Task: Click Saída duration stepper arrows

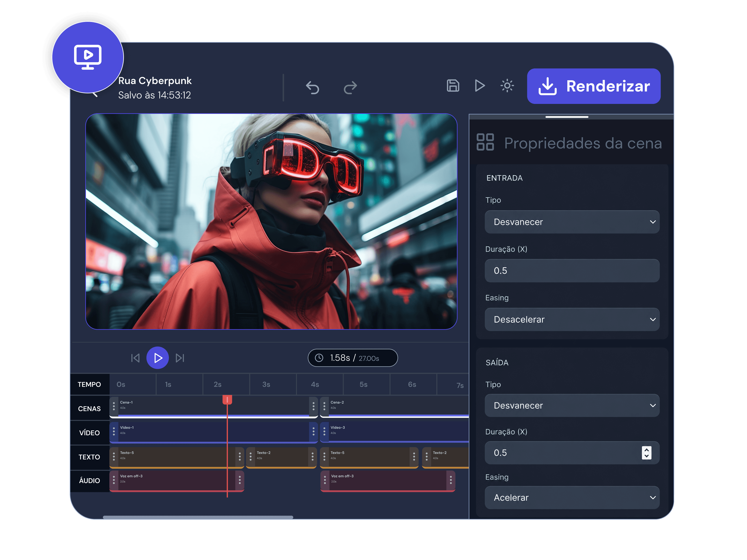Action: tap(646, 453)
